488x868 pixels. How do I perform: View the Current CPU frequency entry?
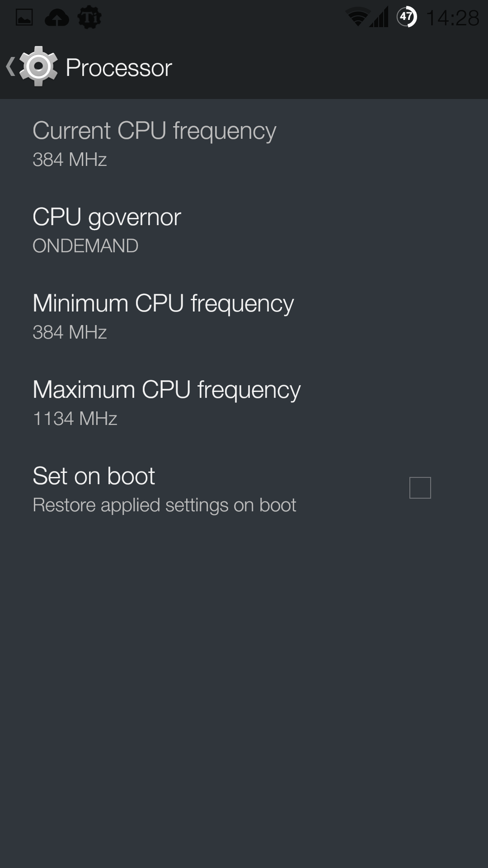[244, 144]
